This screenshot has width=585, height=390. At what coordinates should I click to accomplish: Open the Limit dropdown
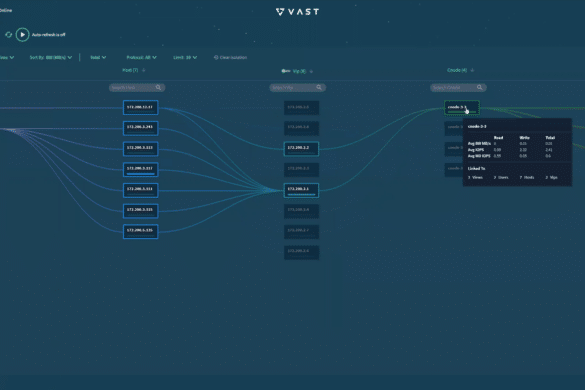point(185,57)
